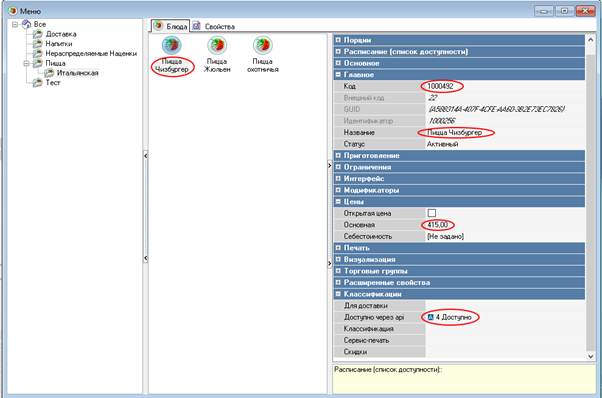Click the Внешний код value 22
Viewport: 602px width, 398px height.
(x=433, y=97)
